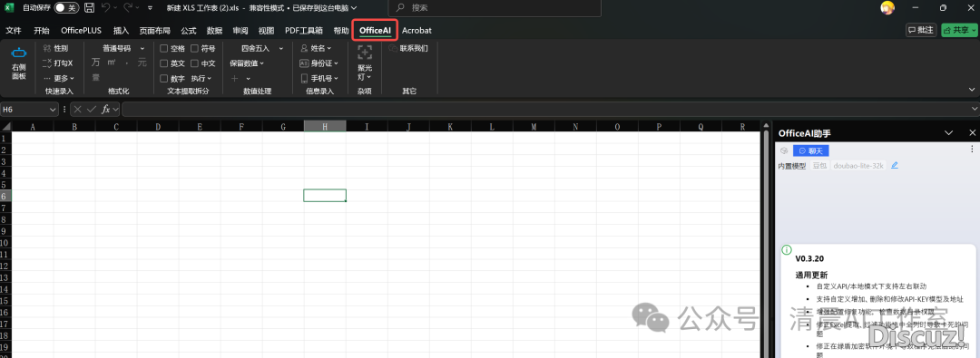The height and width of the screenshot is (358, 980).
Task: Click the 性别 quick entry icon
Action: (47, 48)
